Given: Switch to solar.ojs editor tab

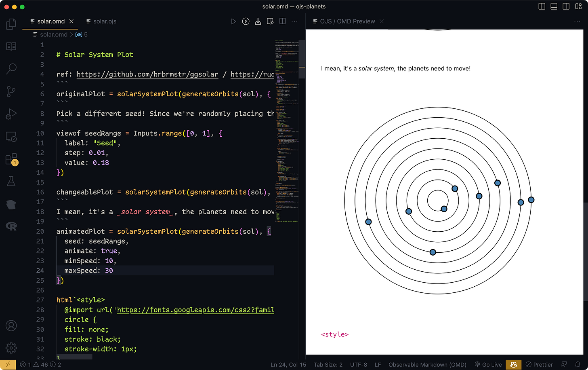Looking at the screenshot, I should (x=101, y=21).
